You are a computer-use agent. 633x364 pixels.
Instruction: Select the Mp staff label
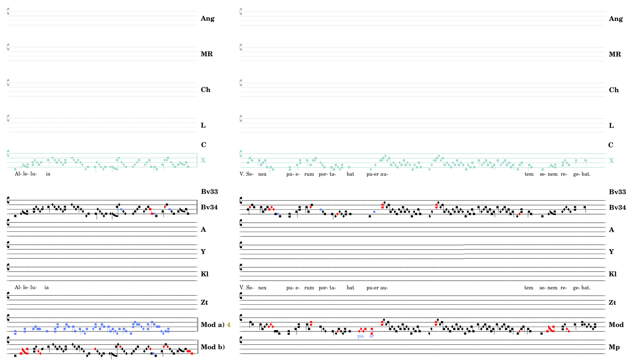(614, 347)
